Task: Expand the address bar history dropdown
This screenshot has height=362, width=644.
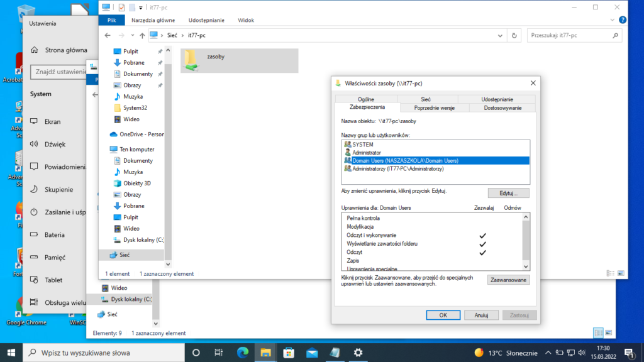Action: [x=501, y=36]
